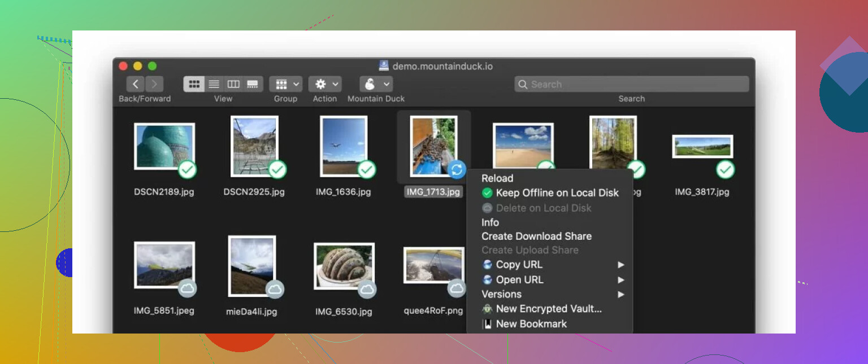
Task: Choose Create Download Share
Action: (536, 236)
